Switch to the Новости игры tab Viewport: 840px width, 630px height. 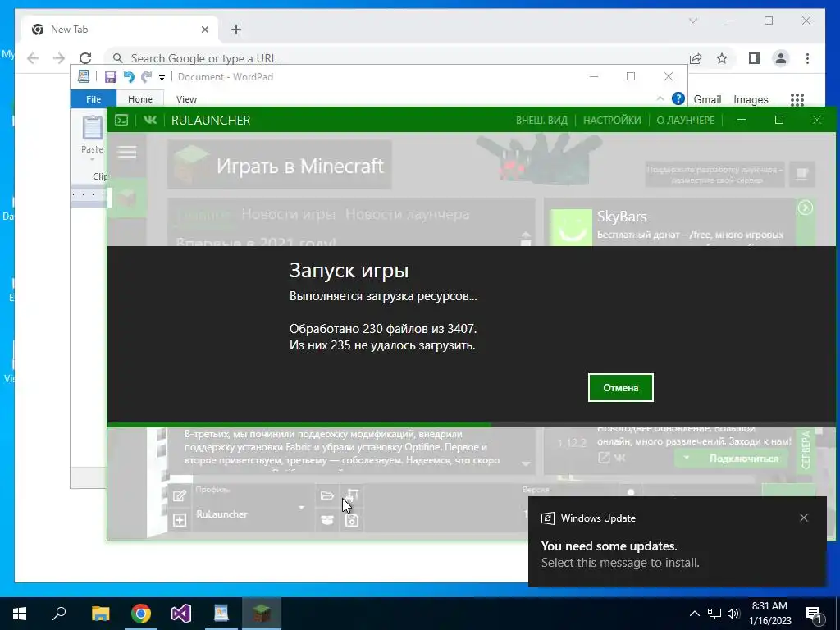click(x=288, y=214)
